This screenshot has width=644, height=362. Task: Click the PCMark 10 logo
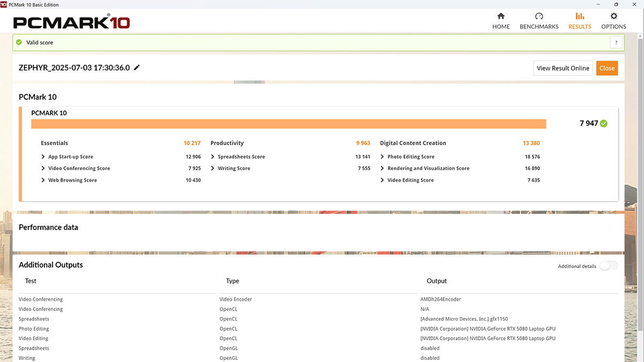(x=71, y=23)
